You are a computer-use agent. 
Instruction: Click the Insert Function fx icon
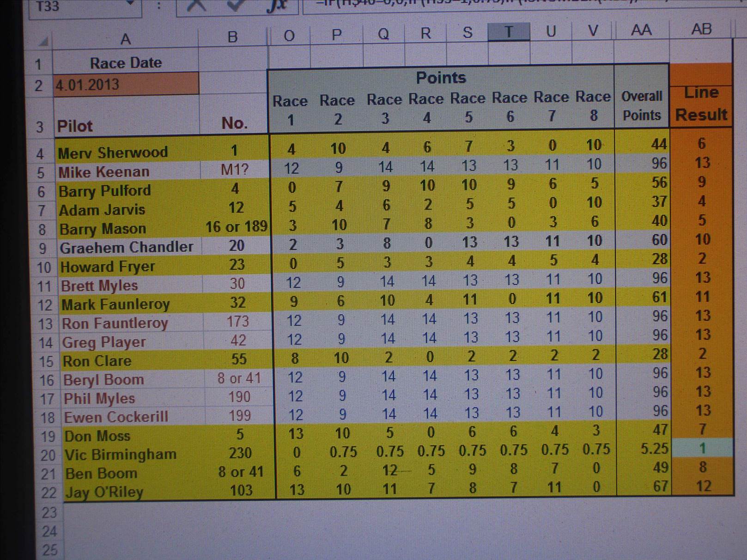pos(276,6)
